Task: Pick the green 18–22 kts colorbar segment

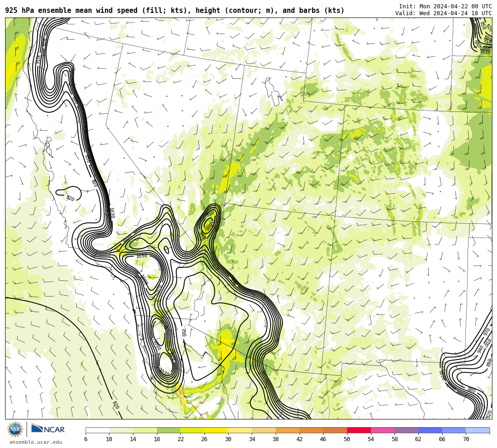Action: (x=169, y=430)
